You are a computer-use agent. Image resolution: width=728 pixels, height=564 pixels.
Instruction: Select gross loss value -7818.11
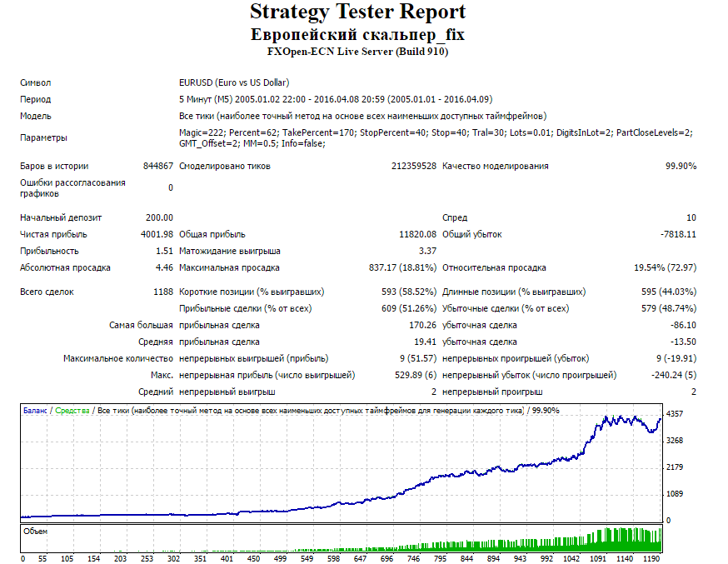pyautogui.click(x=678, y=234)
